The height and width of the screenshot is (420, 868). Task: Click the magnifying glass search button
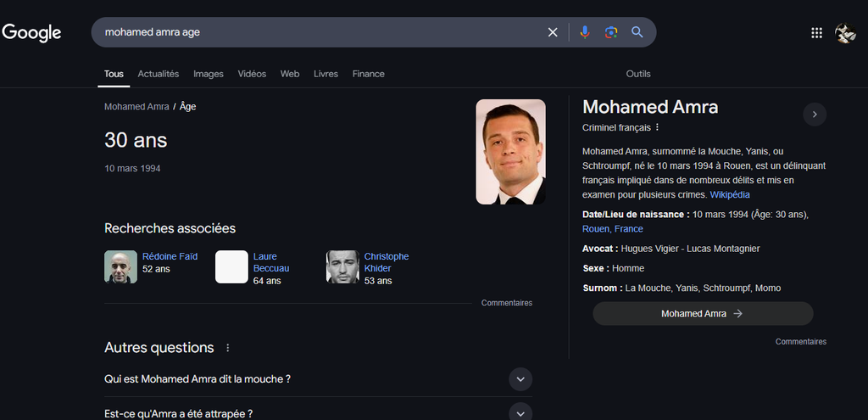637,32
